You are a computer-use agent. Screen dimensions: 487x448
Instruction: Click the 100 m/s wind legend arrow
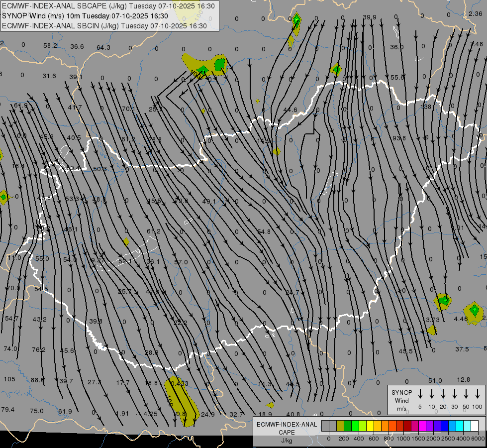(478, 394)
